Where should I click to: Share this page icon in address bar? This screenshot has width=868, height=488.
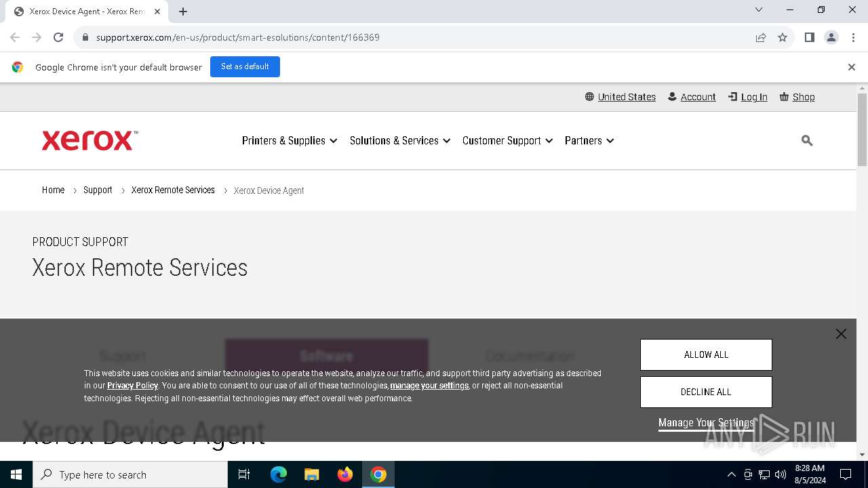761,37
